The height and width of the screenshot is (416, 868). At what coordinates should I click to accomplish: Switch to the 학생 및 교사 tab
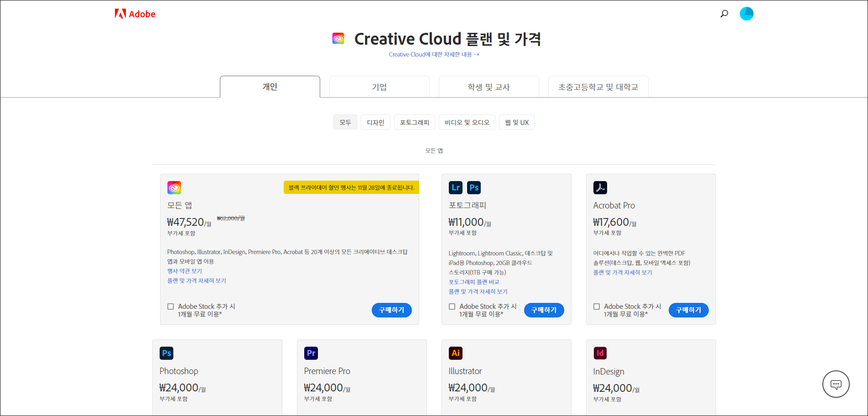point(489,87)
